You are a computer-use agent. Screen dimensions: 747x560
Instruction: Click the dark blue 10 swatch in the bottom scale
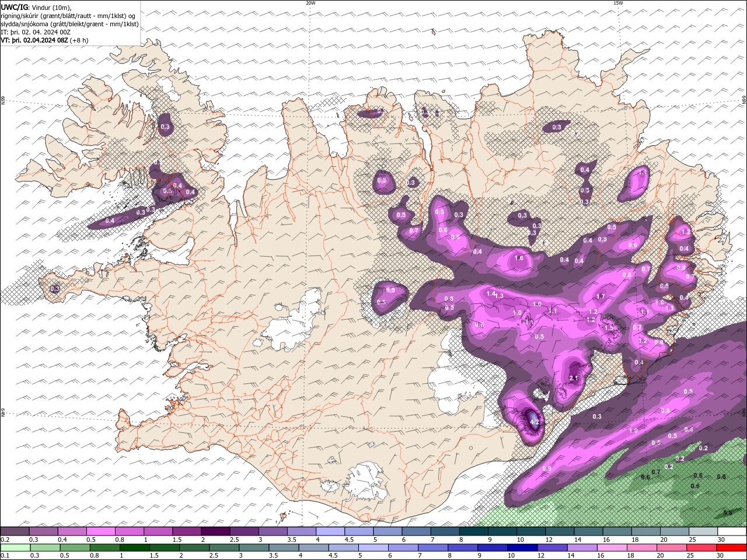pos(521,548)
